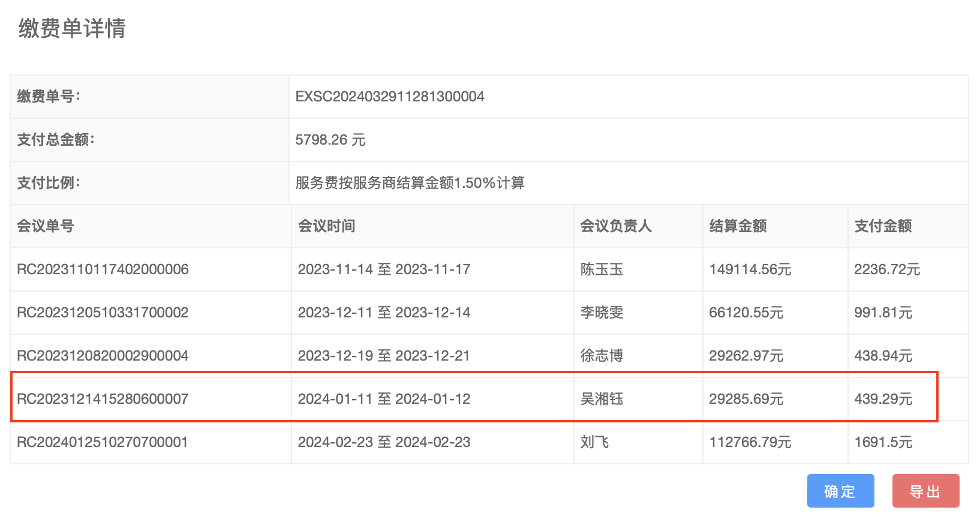
Task: Click meeting number RC2023120820002900004
Action: [x=103, y=356]
